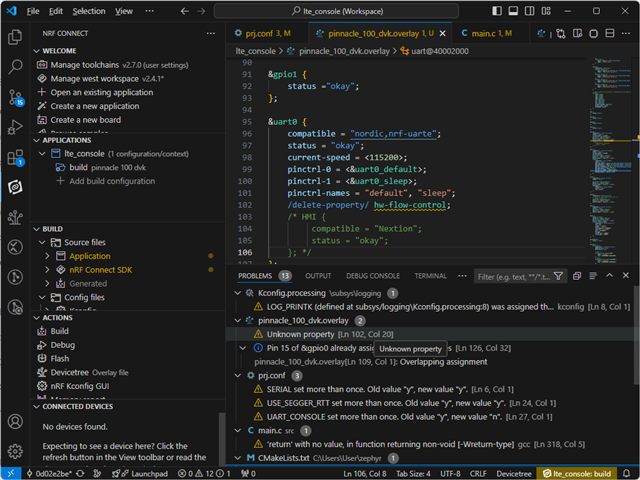Toggle Problems view as table icon
The height and width of the screenshot is (480, 640).
[593, 276]
